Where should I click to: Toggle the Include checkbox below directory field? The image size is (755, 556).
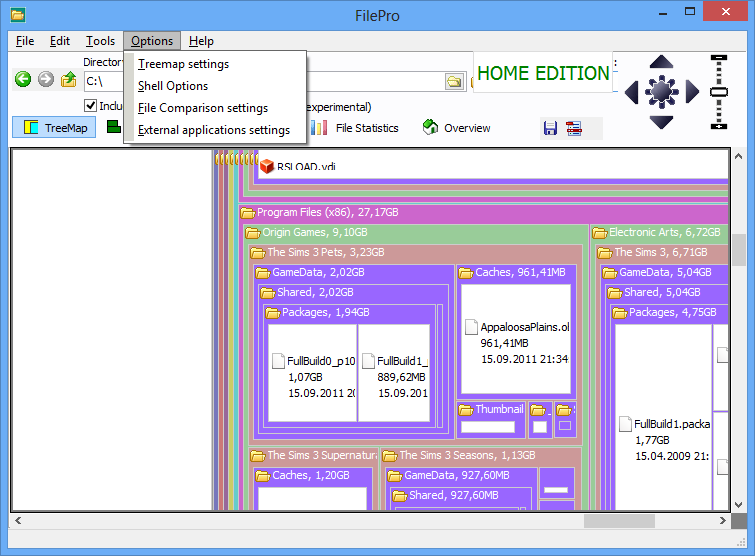coord(90,105)
